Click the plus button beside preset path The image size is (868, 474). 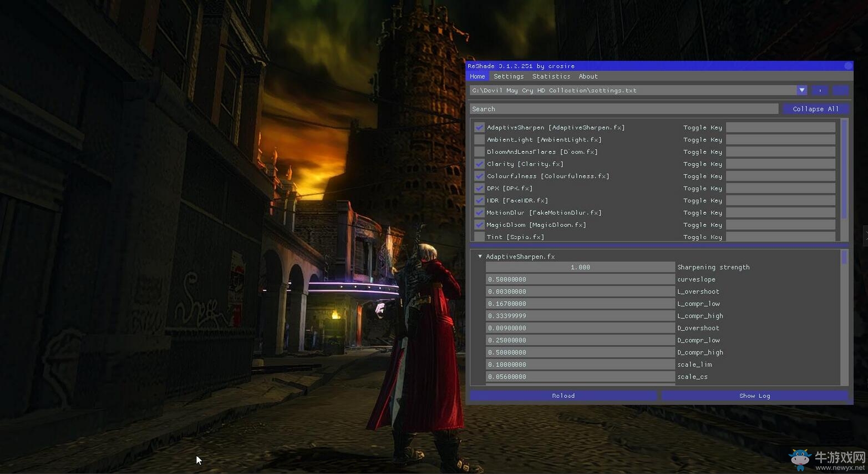[x=820, y=90]
